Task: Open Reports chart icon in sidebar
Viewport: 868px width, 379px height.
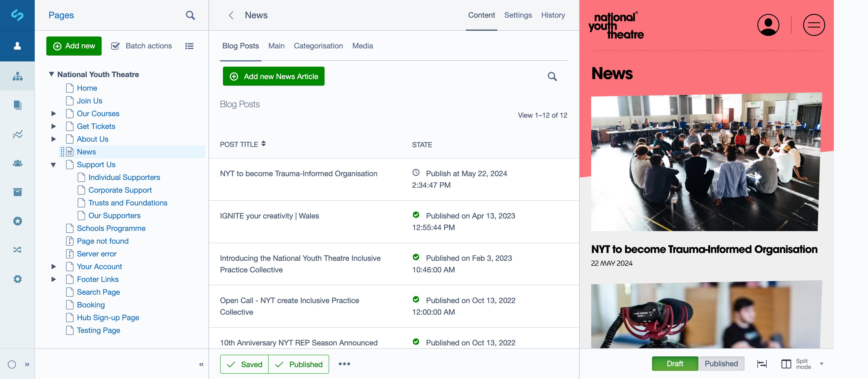Action: click(17, 134)
